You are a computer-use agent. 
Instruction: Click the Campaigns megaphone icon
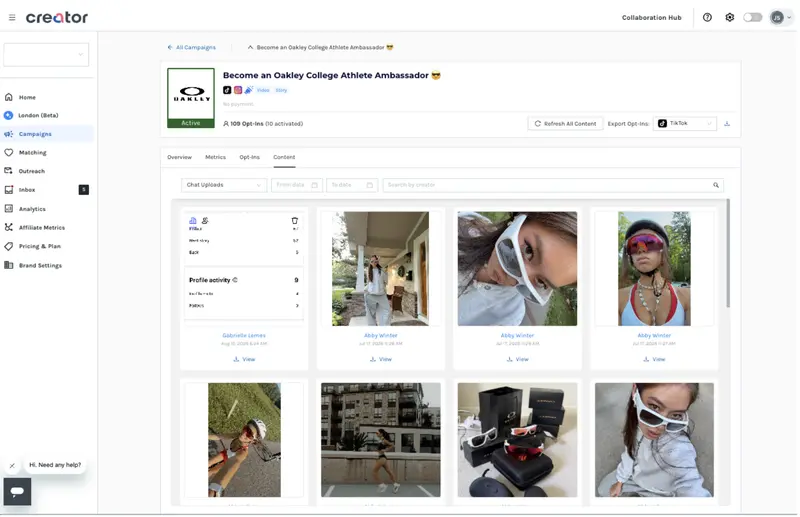click(9, 134)
